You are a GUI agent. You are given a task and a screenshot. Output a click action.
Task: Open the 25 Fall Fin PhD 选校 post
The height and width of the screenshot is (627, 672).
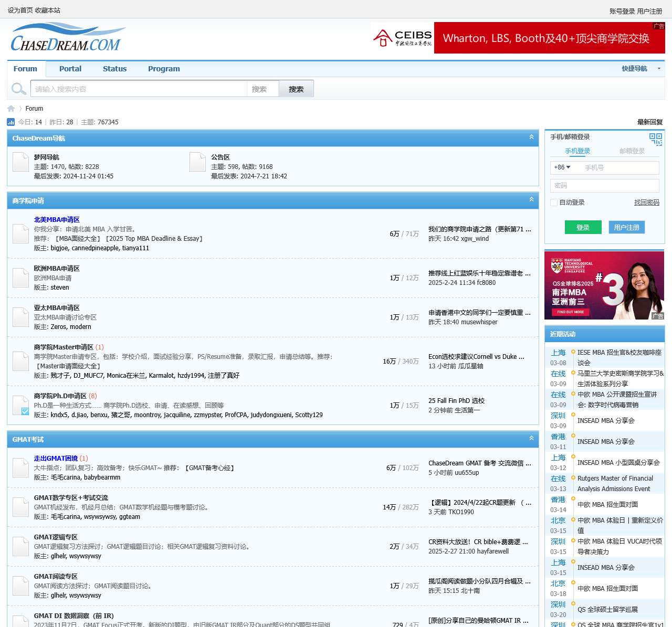pyautogui.click(x=456, y=401)
